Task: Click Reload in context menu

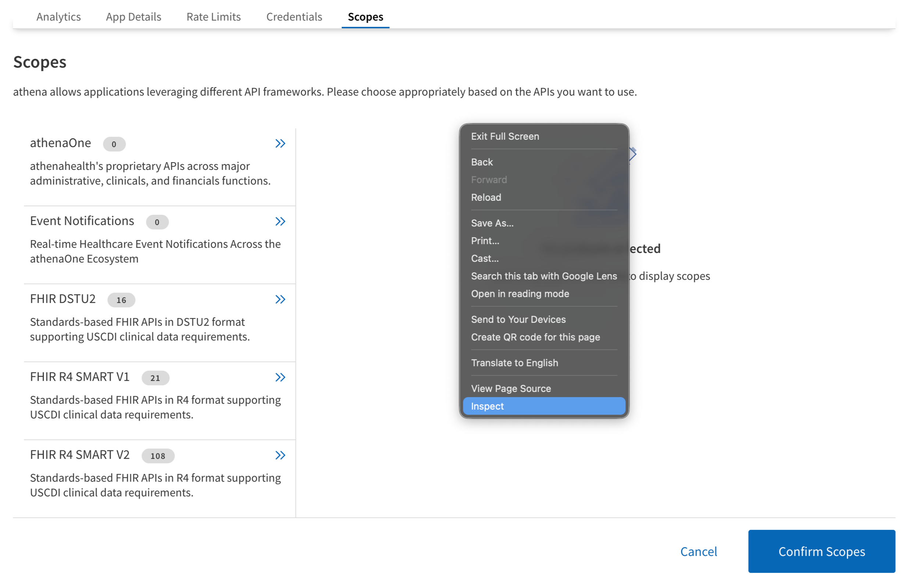Action: tap(544, 197)
